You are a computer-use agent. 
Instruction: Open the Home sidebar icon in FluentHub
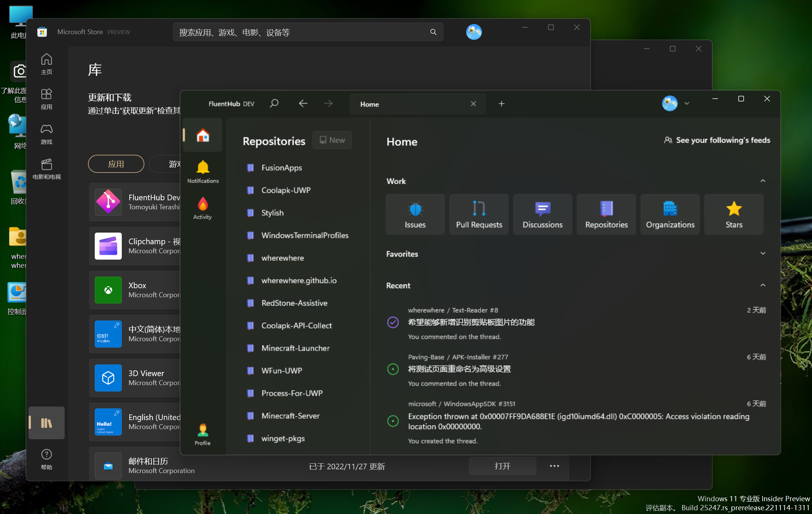click(203, 135)
